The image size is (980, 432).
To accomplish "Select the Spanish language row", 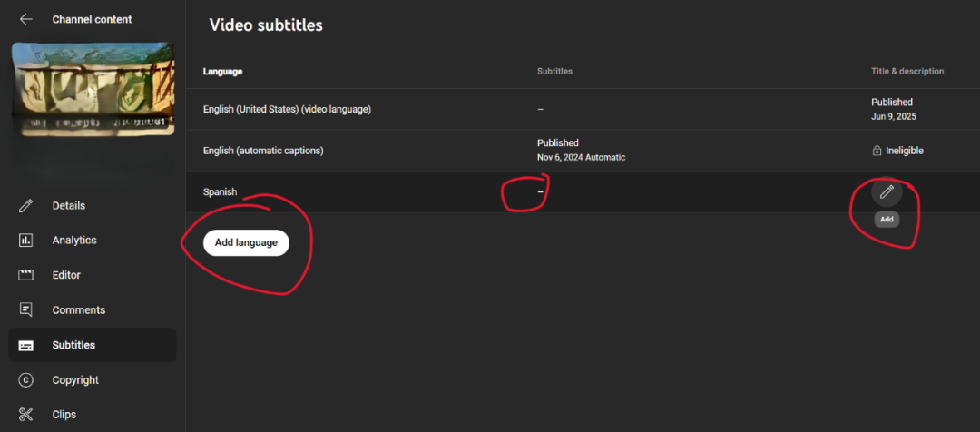I will point(220,192).
